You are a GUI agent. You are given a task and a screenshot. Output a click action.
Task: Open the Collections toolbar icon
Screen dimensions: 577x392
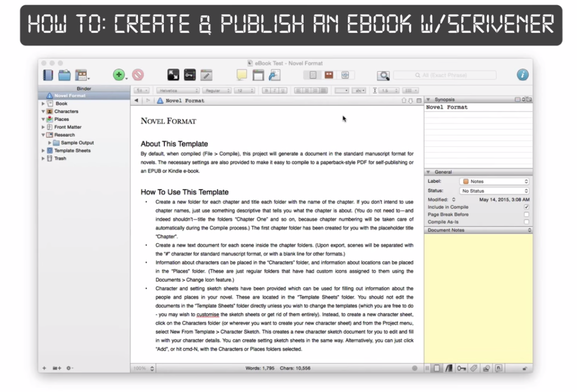click(64, 75)
